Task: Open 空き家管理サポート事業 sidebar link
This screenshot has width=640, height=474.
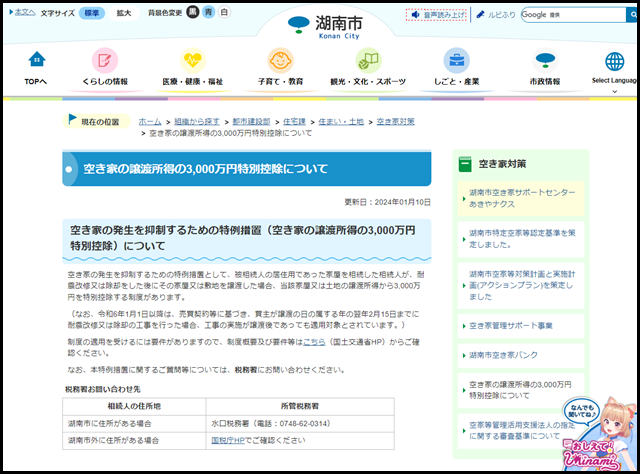Action: pyautogui.click(x=521, y=326)
